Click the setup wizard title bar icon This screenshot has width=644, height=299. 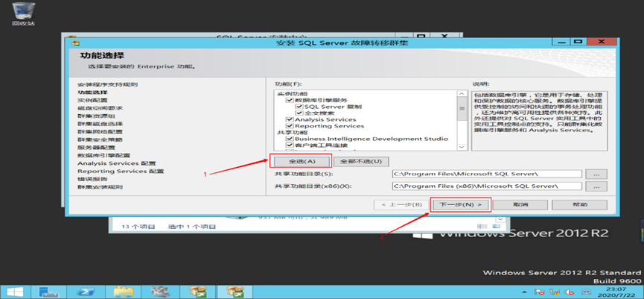click(x=74, y=43)
